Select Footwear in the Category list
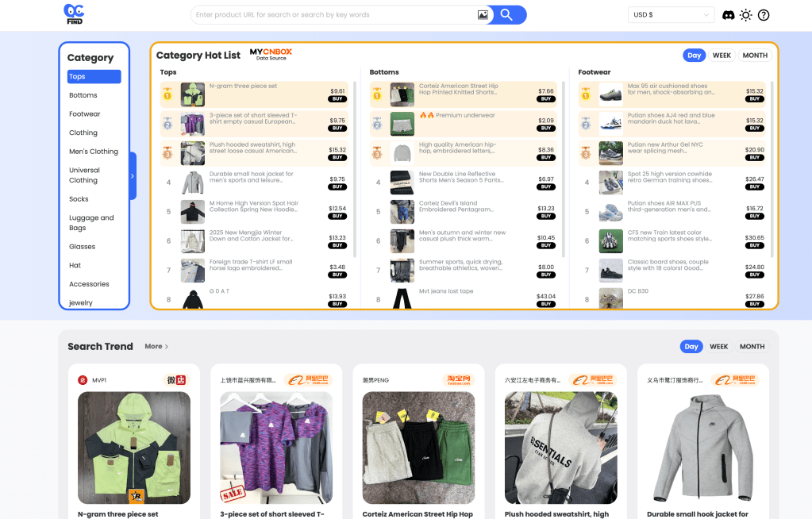This screenshot has height=519, width=812. coord(85,114)
